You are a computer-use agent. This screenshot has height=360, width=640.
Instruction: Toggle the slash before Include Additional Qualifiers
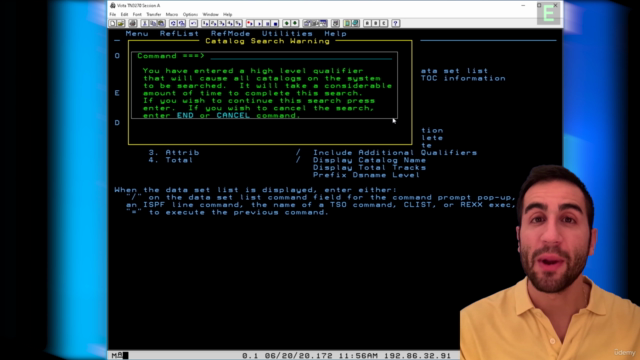(x=298, y=153)
